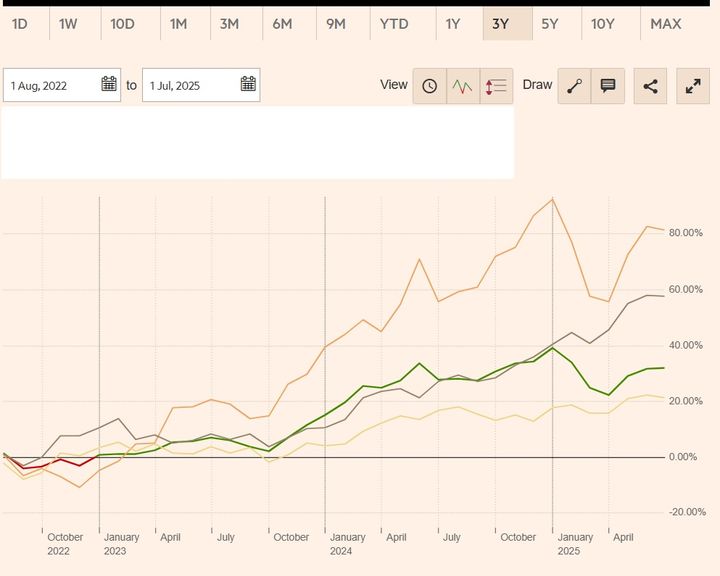Click the end date field 1 Jul, 2025
Viewport: 720px width, 576px height.
[x=188, y=86]
